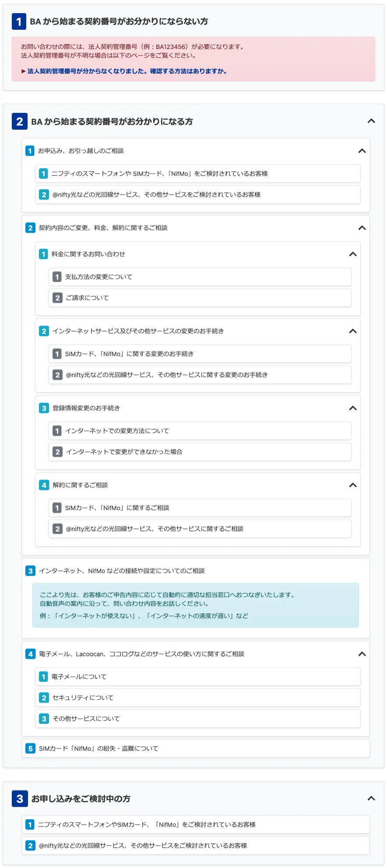This screenshot has height=868, width=387.
Task: Collapse the 'BA から始まる契約番号がお分かりになる方' section chevron
Action: tap(371, 121)
